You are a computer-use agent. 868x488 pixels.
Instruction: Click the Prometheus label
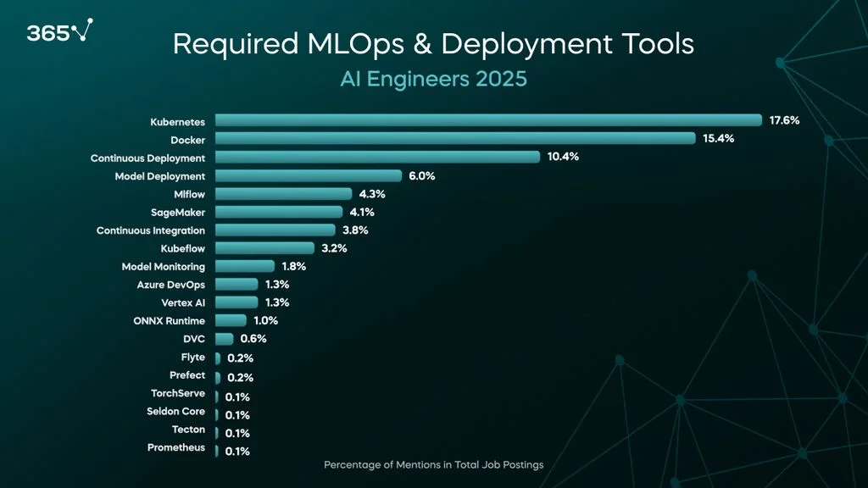tap(175, 447)
